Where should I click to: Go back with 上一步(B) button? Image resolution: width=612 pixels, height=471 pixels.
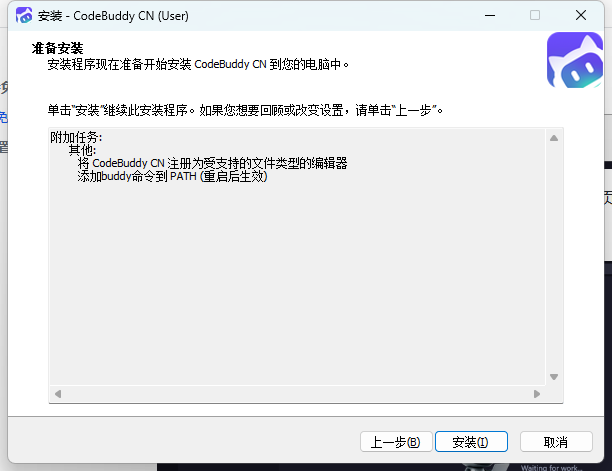pos(396,442)
